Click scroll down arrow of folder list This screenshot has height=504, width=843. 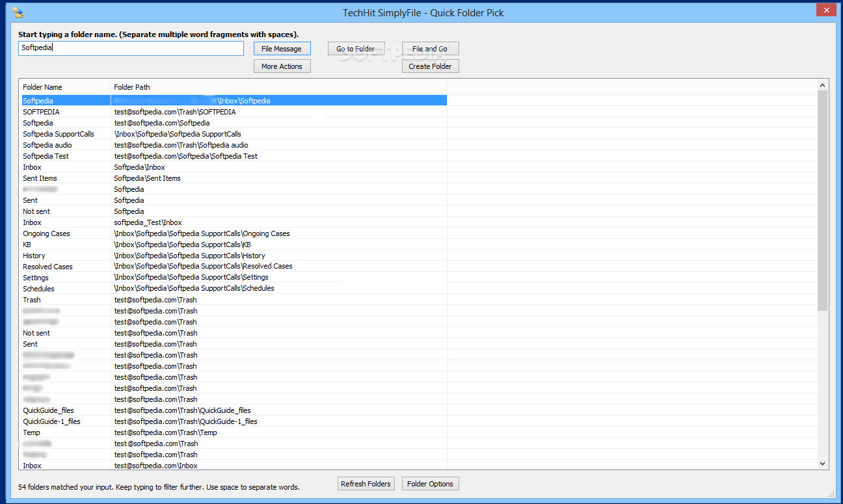click(823, 464)
